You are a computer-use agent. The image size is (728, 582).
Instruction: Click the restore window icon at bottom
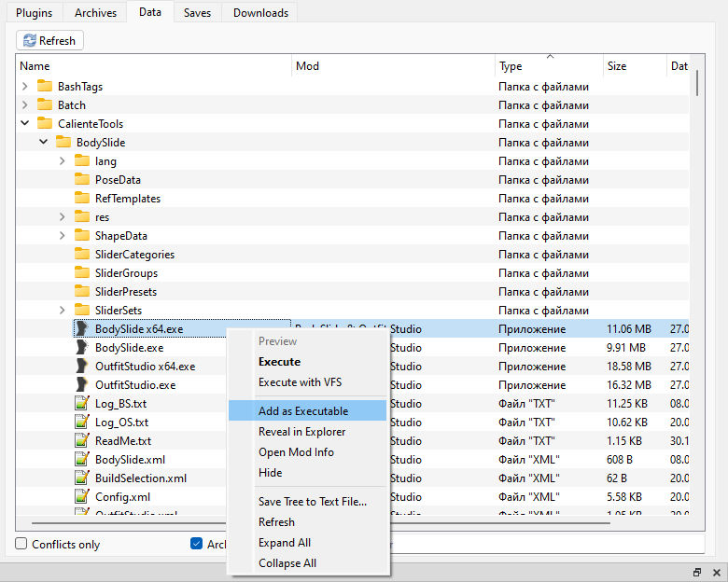point(697,573)
